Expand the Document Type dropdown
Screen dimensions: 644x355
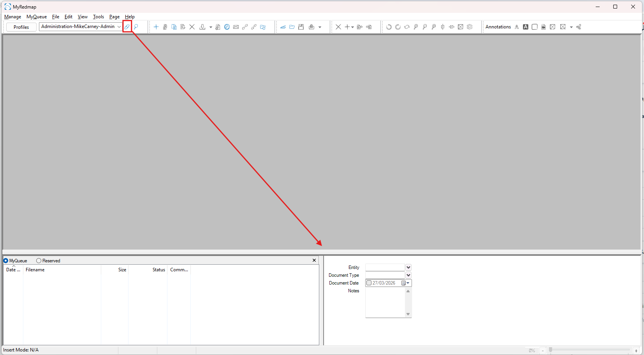[x=408, y=275]
